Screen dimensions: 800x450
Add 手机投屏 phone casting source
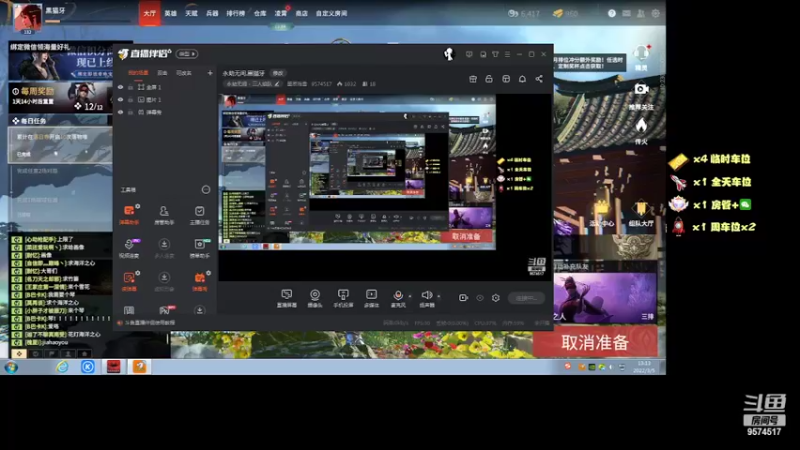point(343,298)
